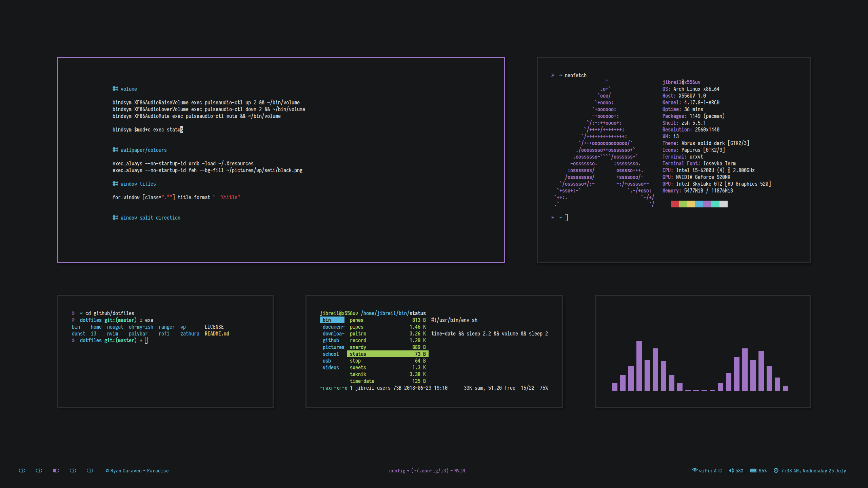Click the cyan neofetch color block

click(x=715, y=204)
